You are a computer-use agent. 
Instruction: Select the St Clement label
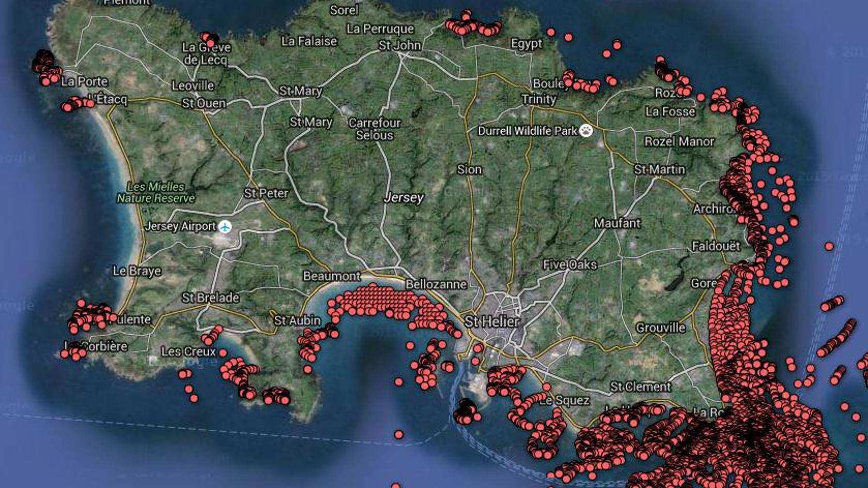coord(640,387)
